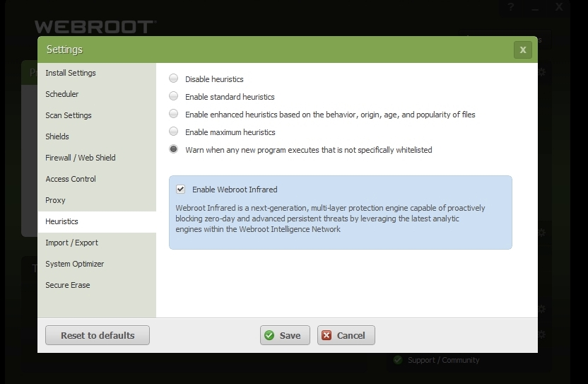588x384 pixels.
Task: Switch to the Scheduler section
Action: (x=62, y=94)
